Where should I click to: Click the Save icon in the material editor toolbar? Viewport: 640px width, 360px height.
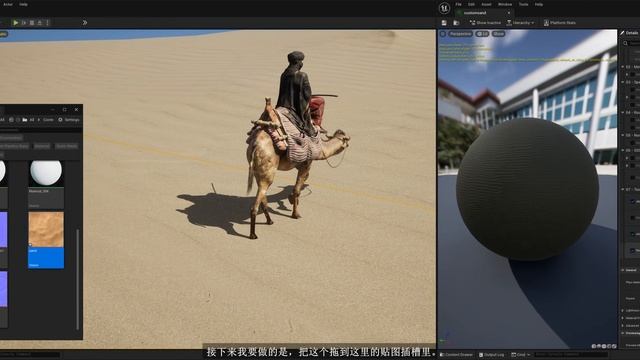pos(444,23)
